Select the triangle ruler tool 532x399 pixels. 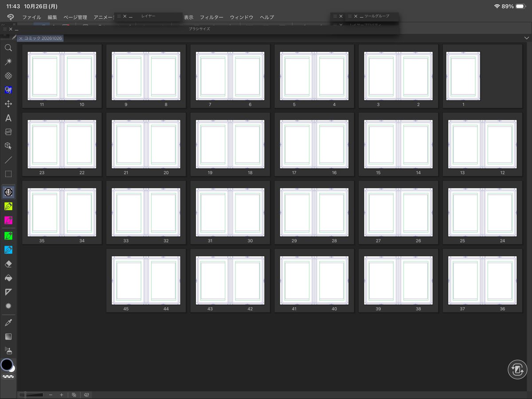click(x=8, y=292)
